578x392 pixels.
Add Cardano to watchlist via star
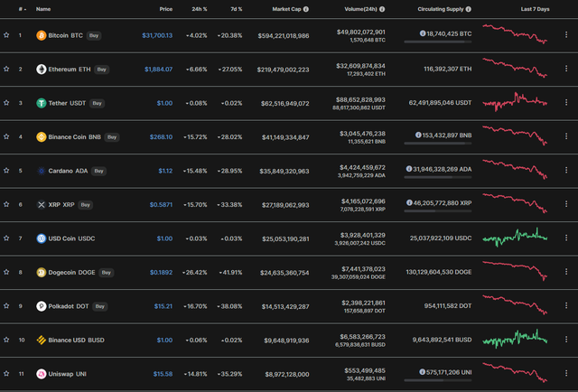coord(6,171)
